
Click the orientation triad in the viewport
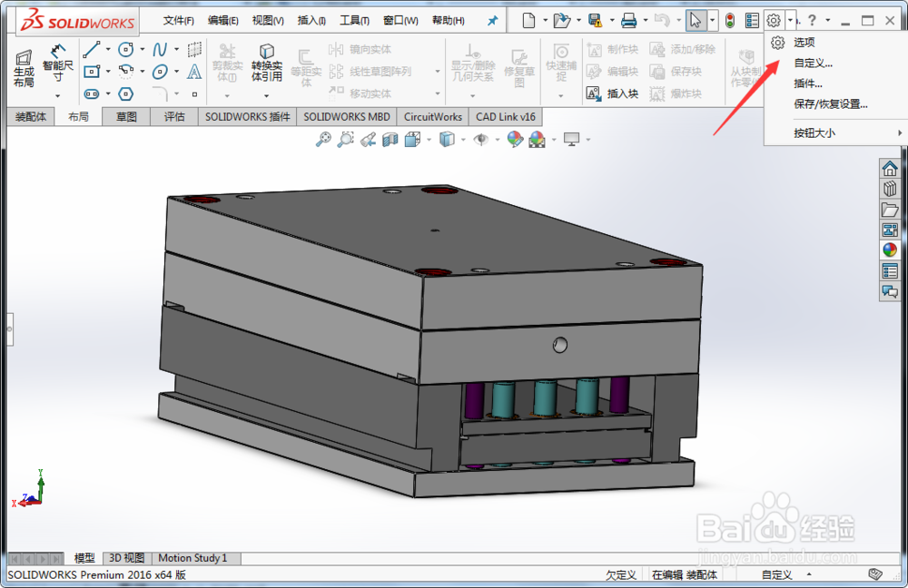coord(30,490)
